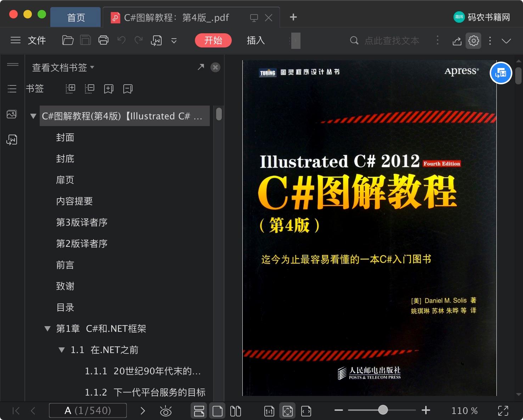Open the quick access toolbar dropdown

(174, 41)
